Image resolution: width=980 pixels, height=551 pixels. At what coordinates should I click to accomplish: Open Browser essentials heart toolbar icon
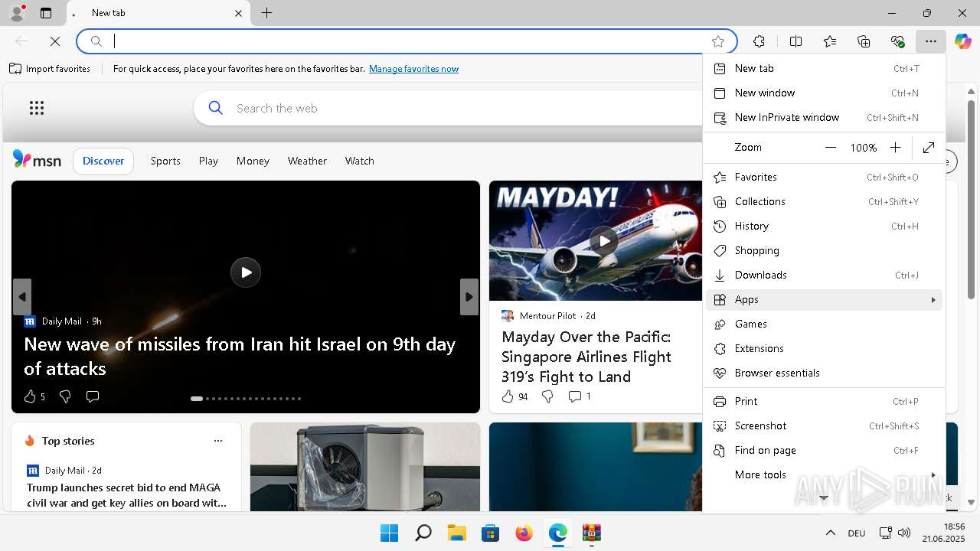pyautogui.click(x=897, y=41)
